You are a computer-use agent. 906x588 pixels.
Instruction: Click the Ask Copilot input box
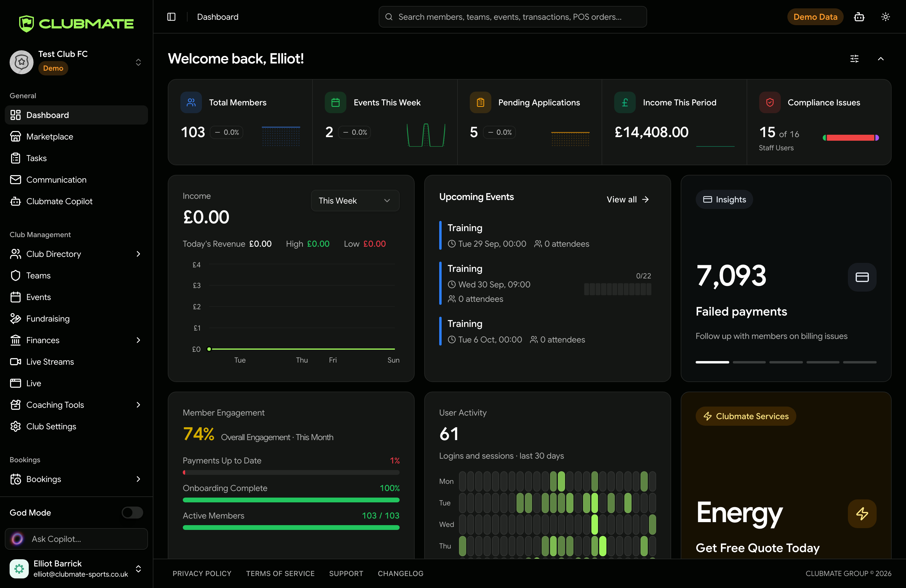(x=76, y=539)
